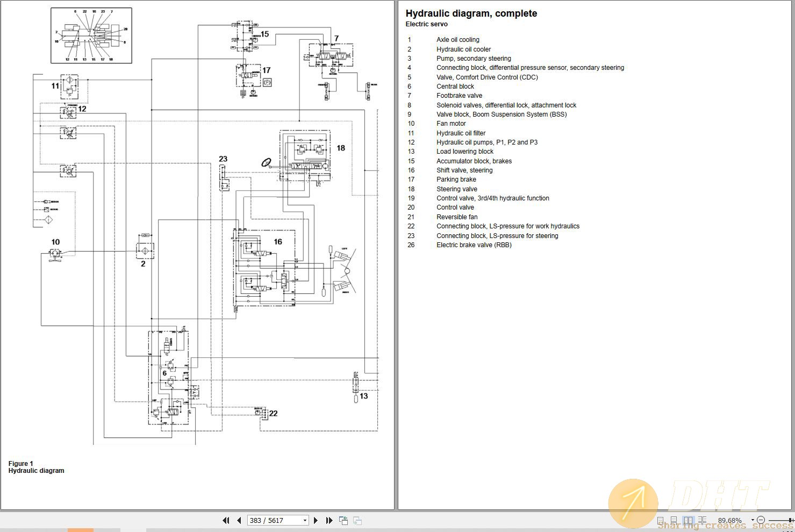Screen dimensions: 795x532
Task: Open the page number dropdown
Action: coord(305,520)
